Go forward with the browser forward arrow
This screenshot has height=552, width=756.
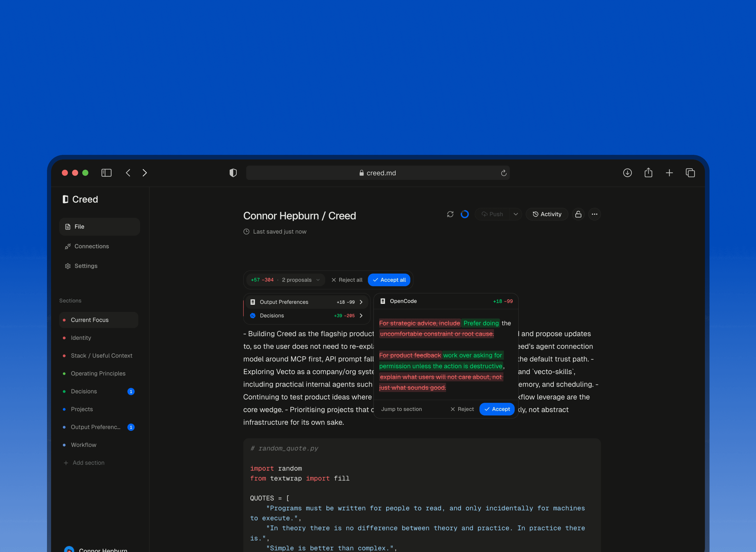(x=145, y=173)
